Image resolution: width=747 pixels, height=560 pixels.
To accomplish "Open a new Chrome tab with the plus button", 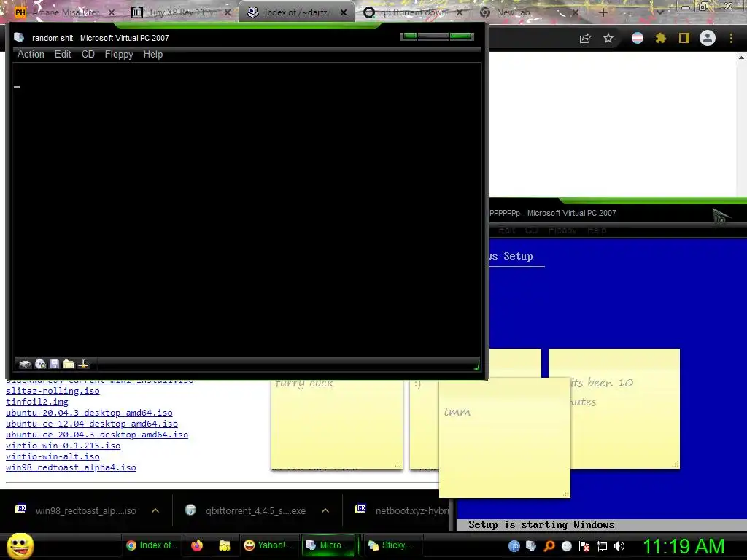I will point(603,12).
